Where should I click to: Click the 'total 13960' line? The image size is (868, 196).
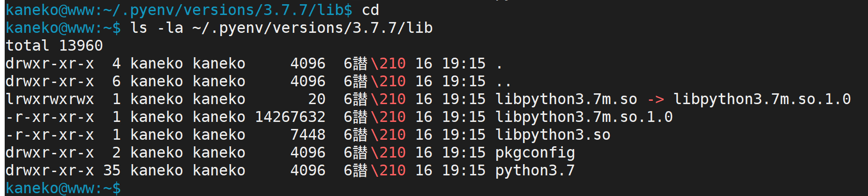pos(54,46)
